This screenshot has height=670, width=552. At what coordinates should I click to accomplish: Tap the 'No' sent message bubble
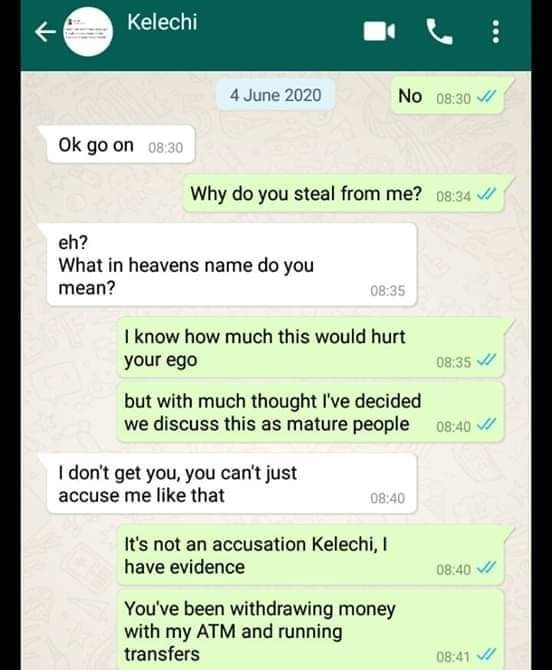[448, 96]
